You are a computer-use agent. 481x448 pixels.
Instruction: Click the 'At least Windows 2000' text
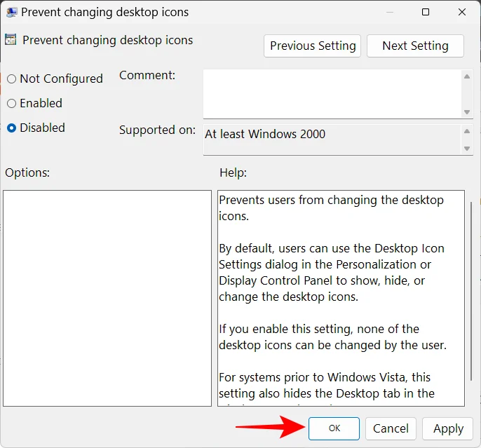265,135
